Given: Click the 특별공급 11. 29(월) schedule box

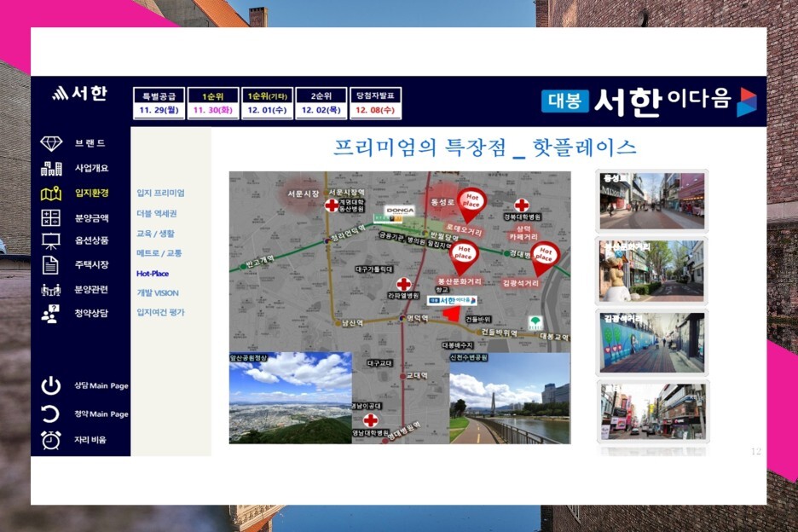Looking at the screenshot, I should [159, 103].
